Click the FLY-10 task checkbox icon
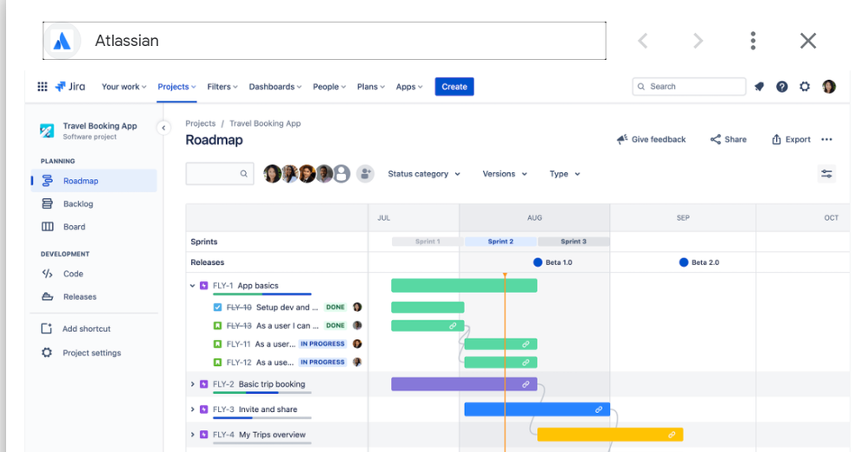The height and width of the screenshot is (452, 868). tap(217, 308)
